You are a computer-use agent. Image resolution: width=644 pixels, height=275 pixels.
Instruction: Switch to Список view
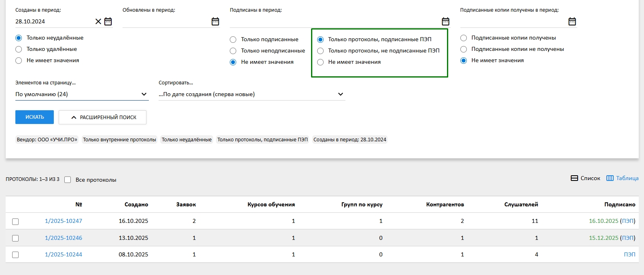(585, 178)
